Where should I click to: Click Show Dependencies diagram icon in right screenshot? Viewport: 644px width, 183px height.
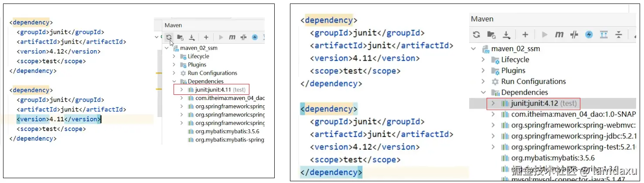604,35
